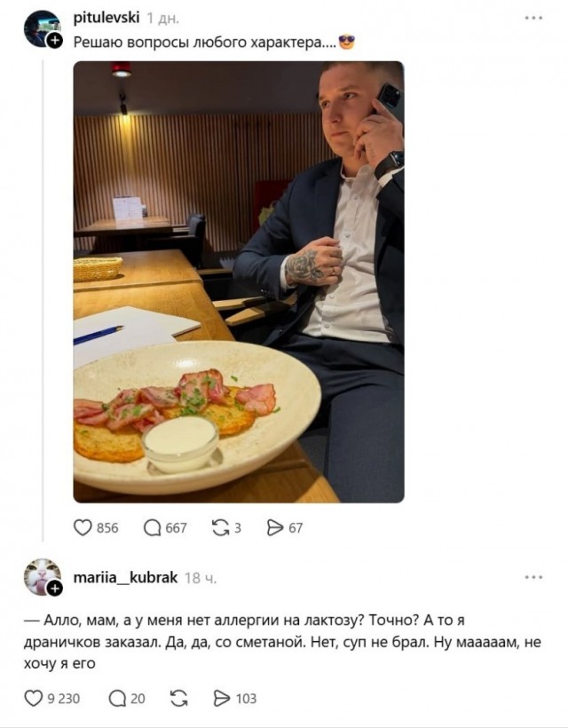View the mariia_kubrak cat avatar
Image resolution: width=568 pixels, height=728 pixels.
pyautogui.click(x=42, y=577)
